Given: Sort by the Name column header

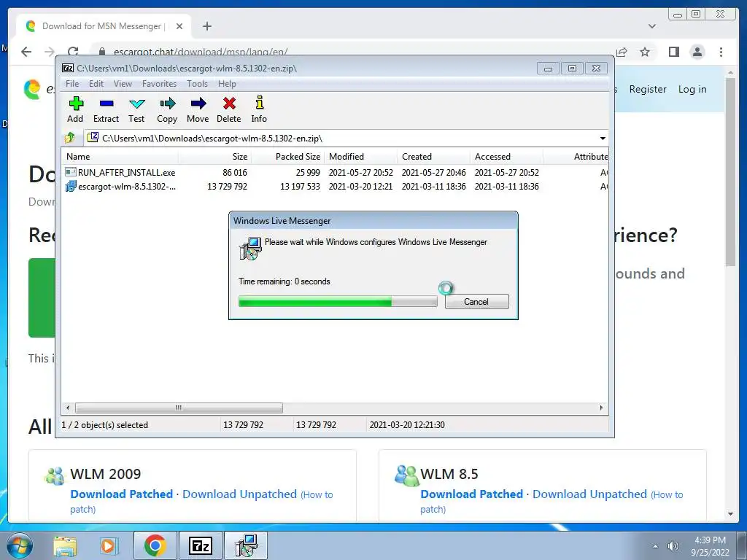Looking at the screenshot, I should click(120, 157).
